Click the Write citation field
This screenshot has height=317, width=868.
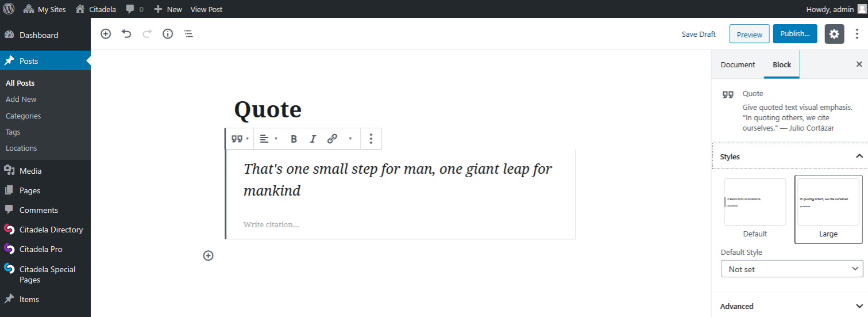pyautogui.click(x=271, y=224)
